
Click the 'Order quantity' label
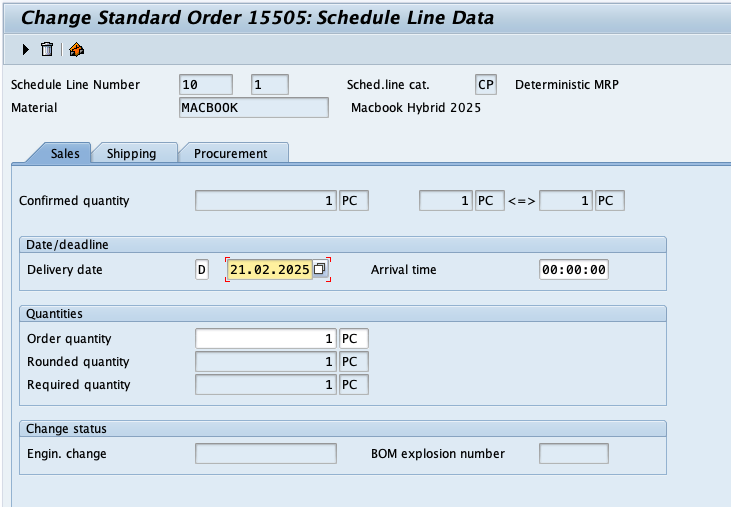[x=69, y=339]
